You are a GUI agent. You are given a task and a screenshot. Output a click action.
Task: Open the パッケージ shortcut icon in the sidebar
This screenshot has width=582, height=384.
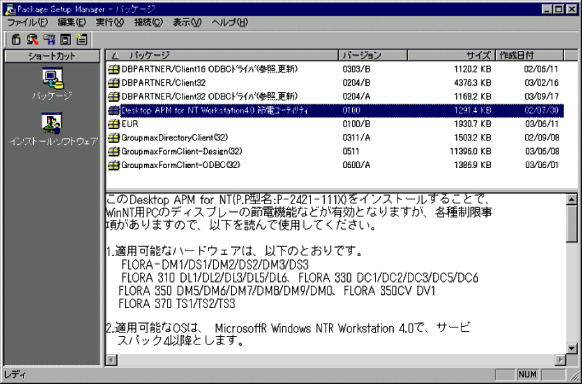coord(52,78)
